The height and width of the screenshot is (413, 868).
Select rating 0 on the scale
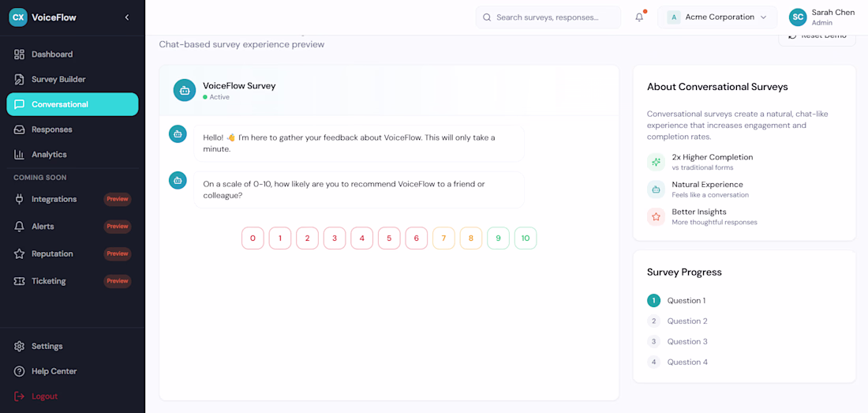[253, 238]
